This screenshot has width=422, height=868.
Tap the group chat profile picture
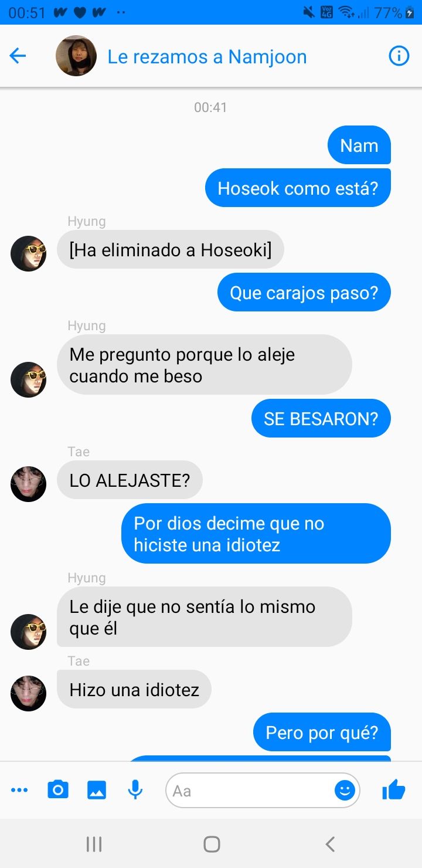[76, 56]
